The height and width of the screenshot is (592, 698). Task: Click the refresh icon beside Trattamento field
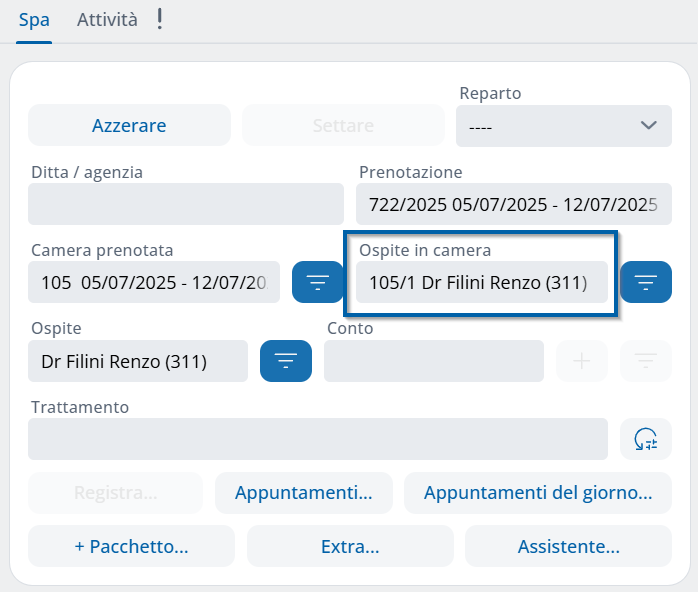pos(646,439)
